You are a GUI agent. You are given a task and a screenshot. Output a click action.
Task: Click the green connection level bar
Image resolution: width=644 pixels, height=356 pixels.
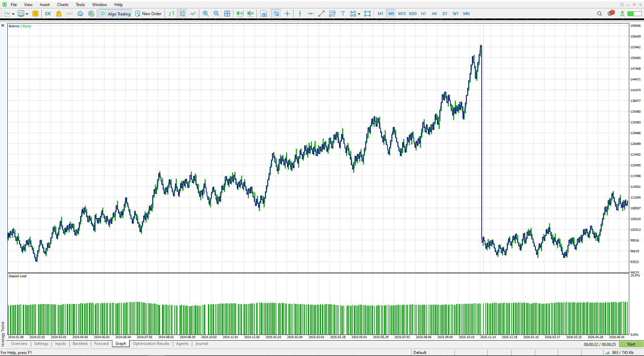(x=635, y=14)
